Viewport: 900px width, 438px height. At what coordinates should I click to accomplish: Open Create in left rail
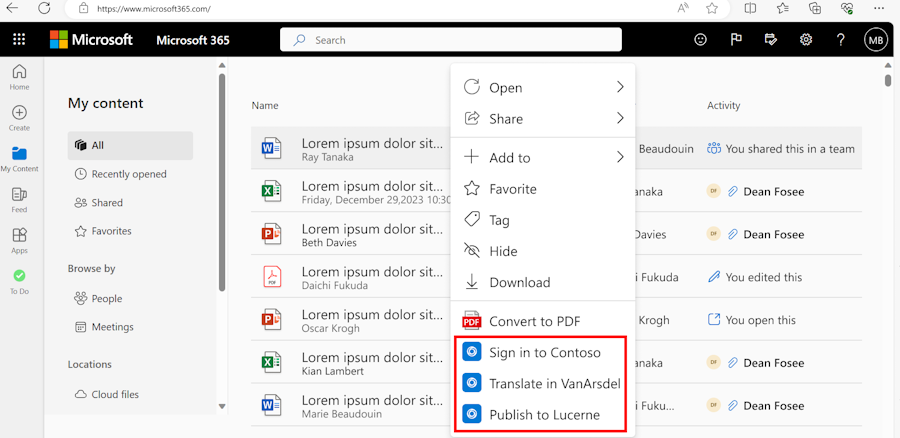(20, 118)
